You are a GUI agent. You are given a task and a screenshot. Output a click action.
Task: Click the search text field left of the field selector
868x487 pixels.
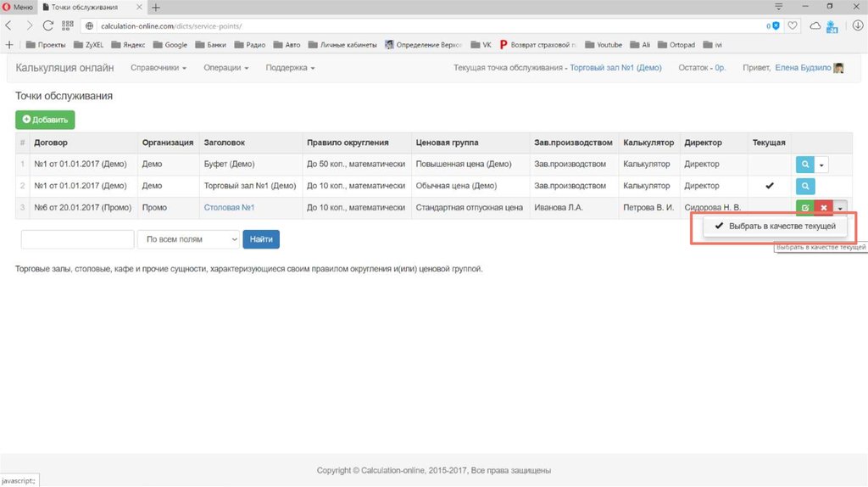pyautogui.click(x=77, y=240)
